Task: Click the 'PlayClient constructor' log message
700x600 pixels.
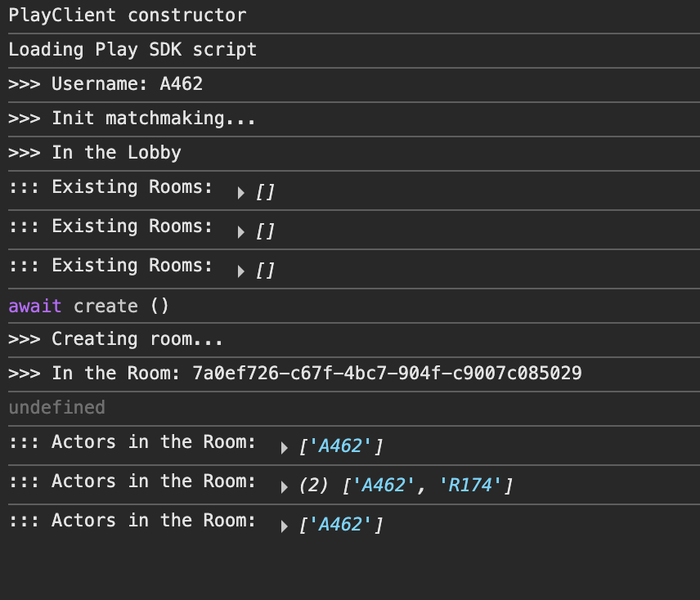Action: click(127, 15)
